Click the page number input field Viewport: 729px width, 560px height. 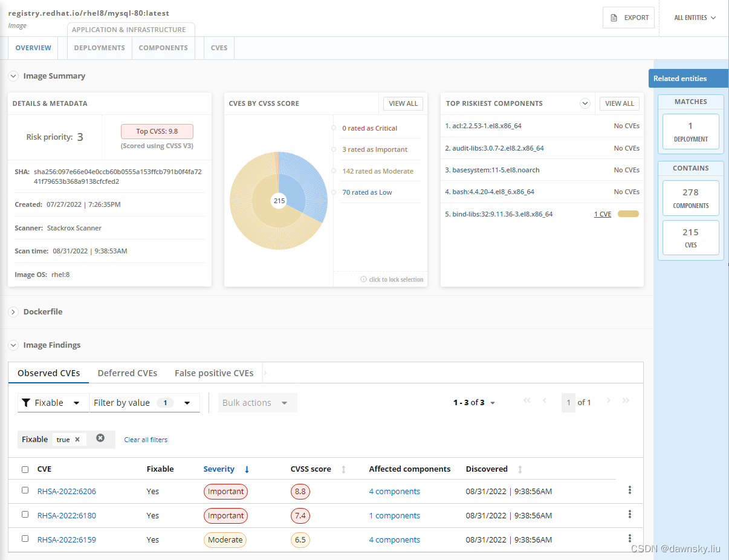tap(568, 403)
